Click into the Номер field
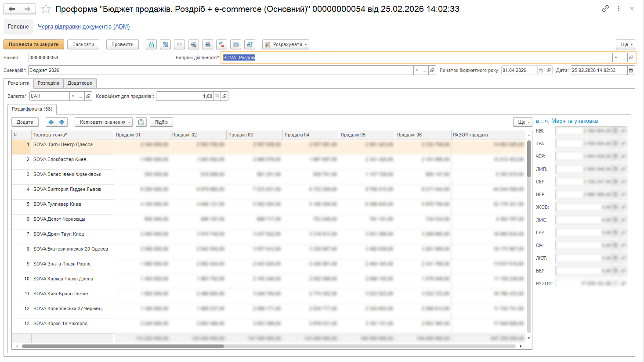644x362 pixels. point(100,57)
